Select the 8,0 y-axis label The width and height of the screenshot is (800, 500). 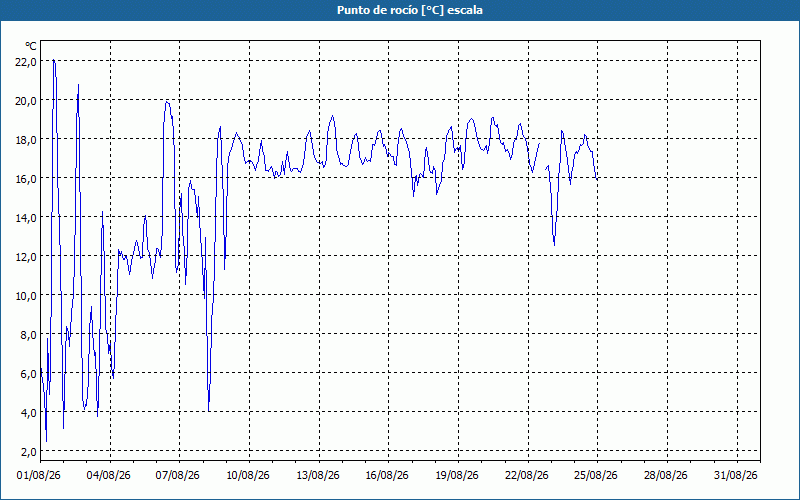[x=30, y=335]
